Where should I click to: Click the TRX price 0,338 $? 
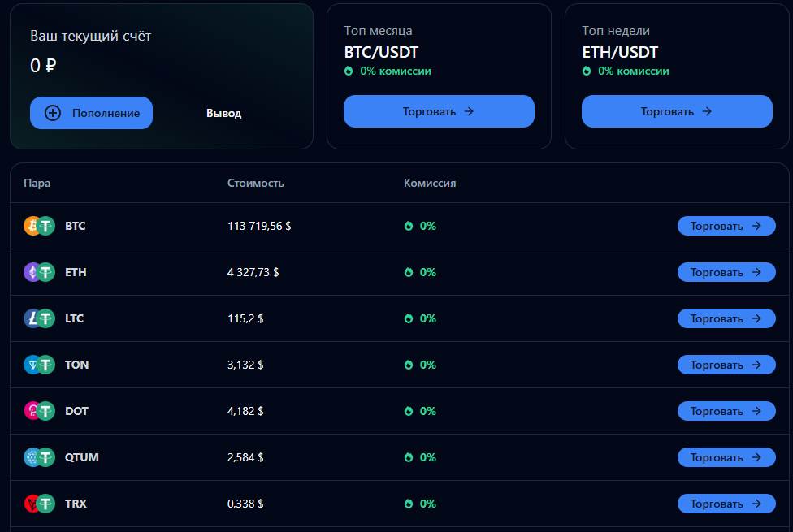tap(245, 504)
